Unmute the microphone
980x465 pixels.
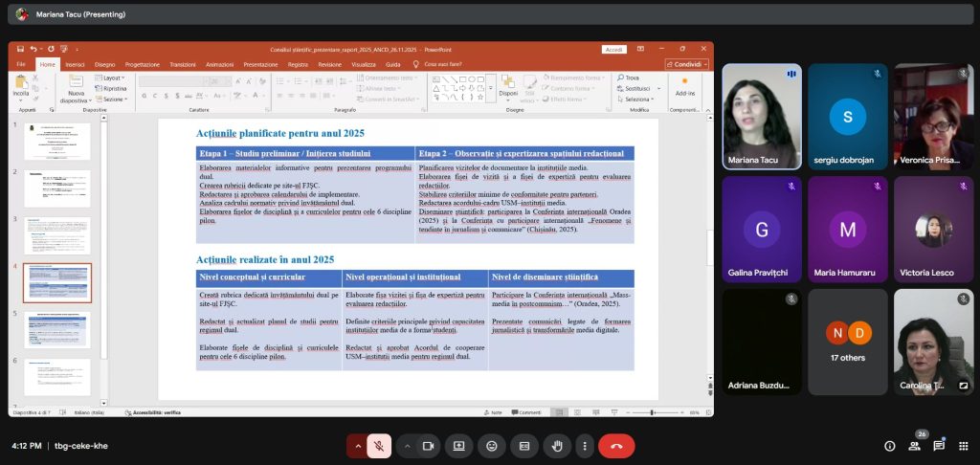coord(379,446)
